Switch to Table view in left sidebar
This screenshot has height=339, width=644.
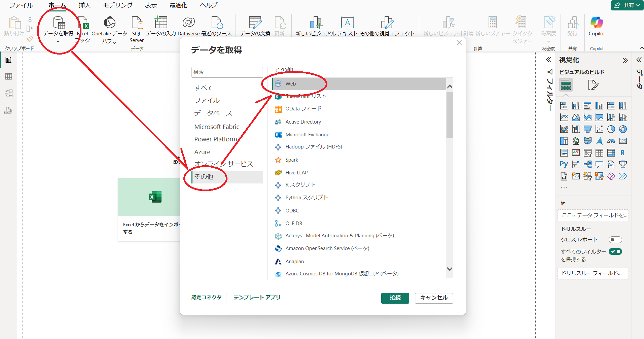[8, 76]
